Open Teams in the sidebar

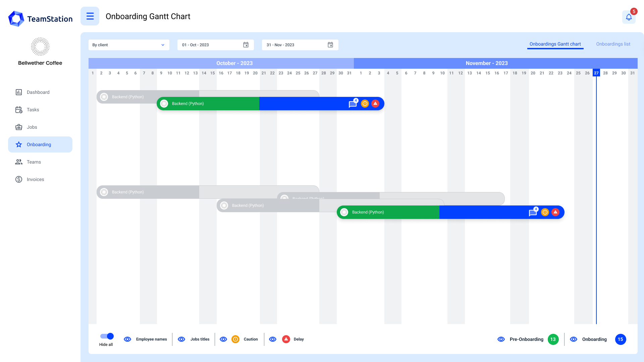click(x=34, y=162)
